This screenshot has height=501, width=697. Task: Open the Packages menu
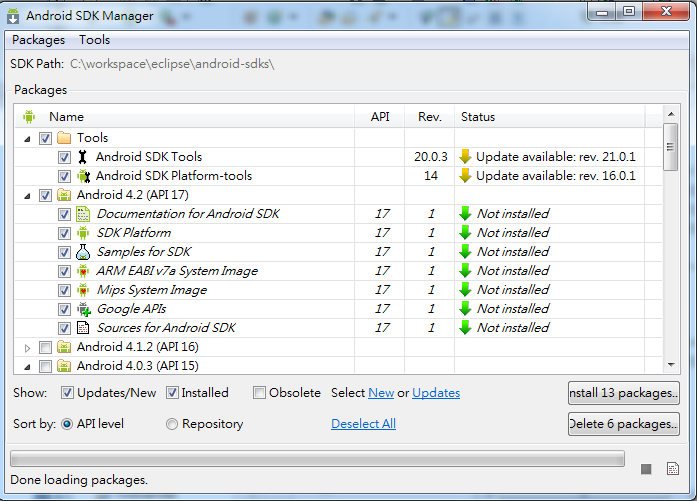[39, 40]
